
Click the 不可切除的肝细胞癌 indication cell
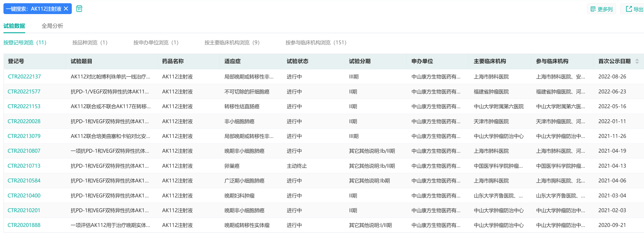(x=247, y=92)
